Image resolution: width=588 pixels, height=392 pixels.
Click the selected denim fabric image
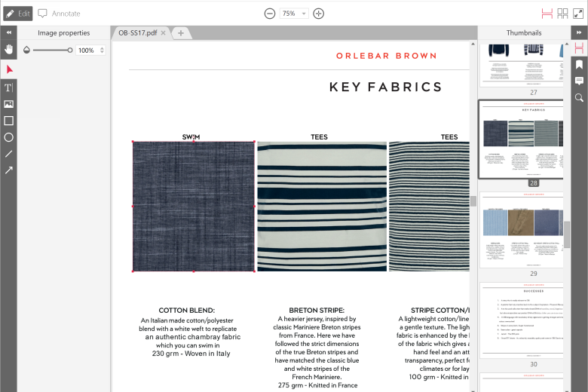[x=194, y=207]
